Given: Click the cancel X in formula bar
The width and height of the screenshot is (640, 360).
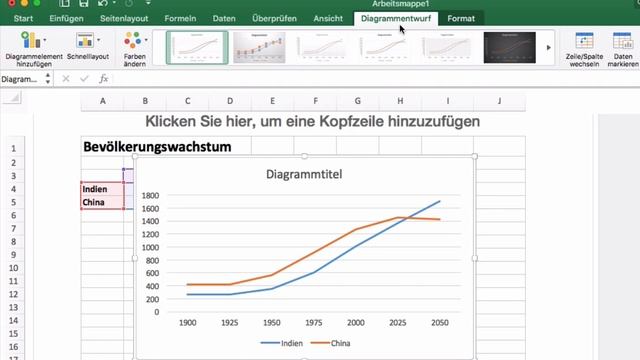Looking at the screenshot, I should pyautogui.click(x=66, y=79).
